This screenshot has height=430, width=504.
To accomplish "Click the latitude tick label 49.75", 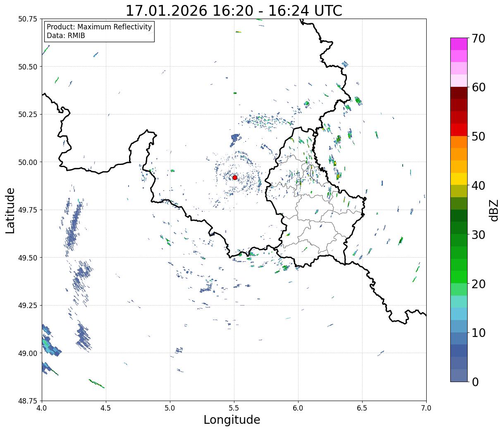I will (x=27, y=210).
